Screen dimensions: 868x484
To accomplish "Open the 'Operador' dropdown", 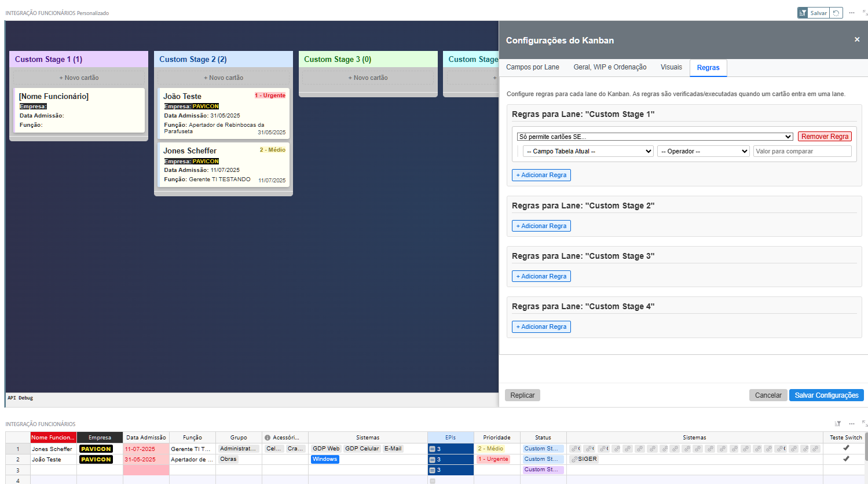I will point(704,151).
